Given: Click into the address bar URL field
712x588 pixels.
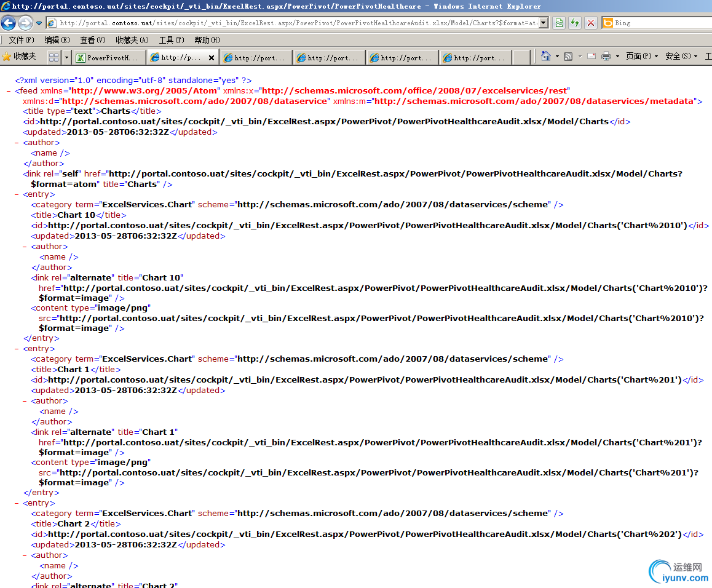Looking at the screenshot, I should point(298,23).
